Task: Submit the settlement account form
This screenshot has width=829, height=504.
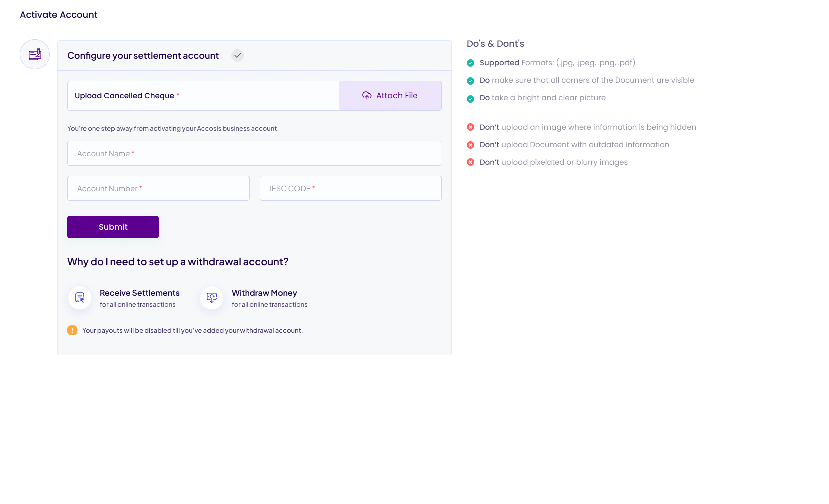Action: [x=113, y=227]
